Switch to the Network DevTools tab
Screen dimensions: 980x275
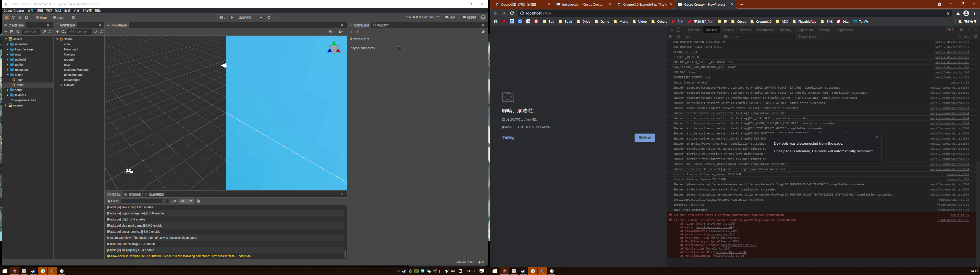click(x=745, y=30)
